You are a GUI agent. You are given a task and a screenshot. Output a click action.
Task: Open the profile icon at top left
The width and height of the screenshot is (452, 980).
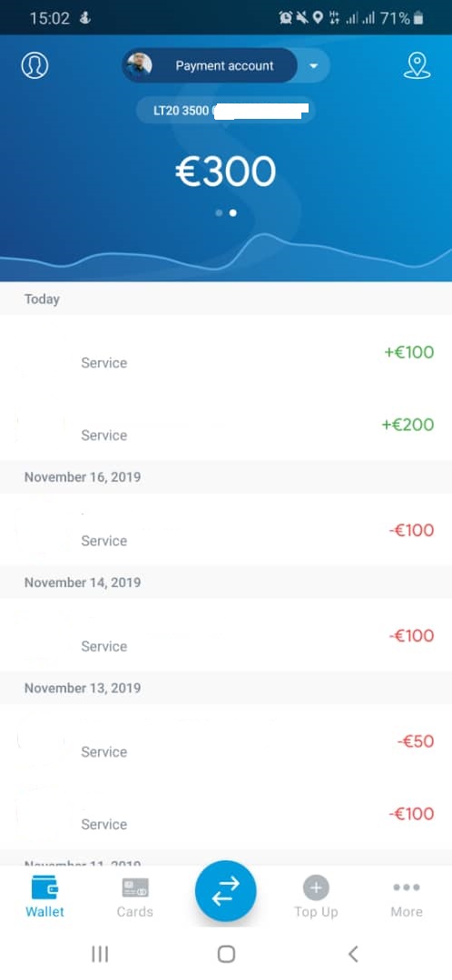point(35,65)
